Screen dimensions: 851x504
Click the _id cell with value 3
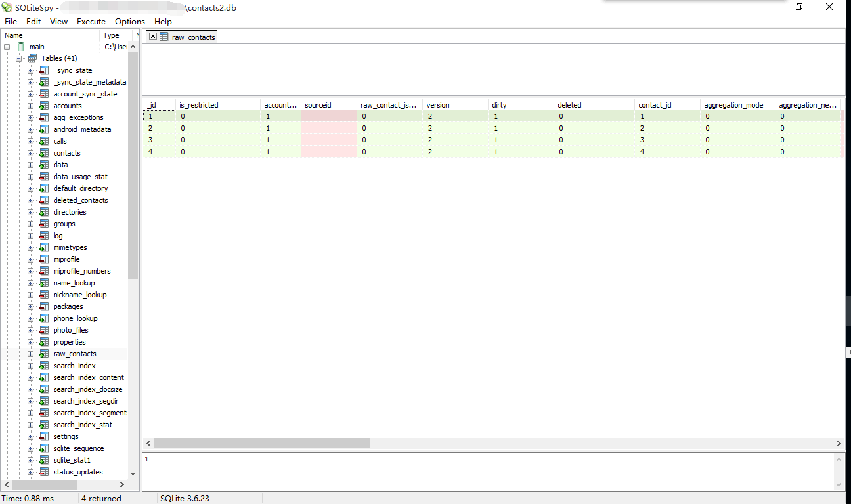pyautogui.click(x=159, y=140)
